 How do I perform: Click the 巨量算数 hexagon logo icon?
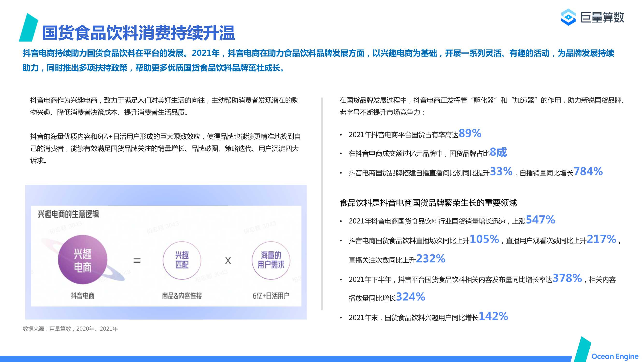pyautogui.click(x=568, y=17)
